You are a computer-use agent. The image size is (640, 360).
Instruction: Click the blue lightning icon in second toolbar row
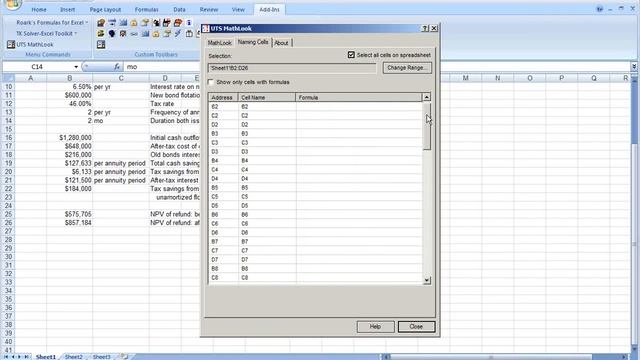178,34
